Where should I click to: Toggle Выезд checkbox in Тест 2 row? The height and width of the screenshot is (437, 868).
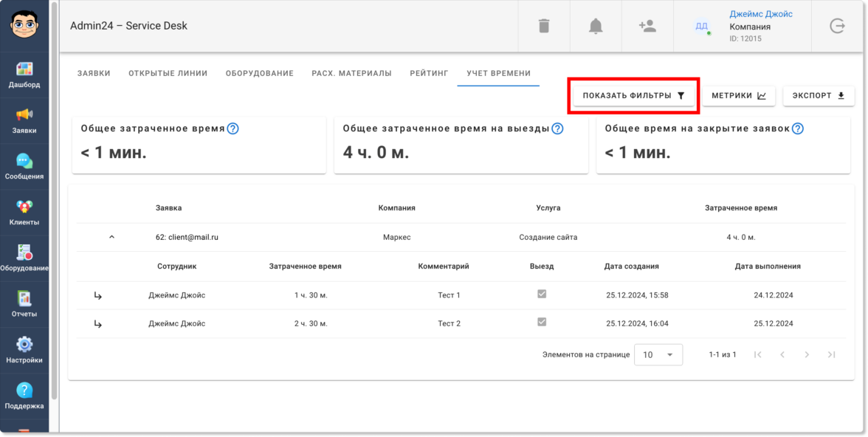[x=542, y=322]
